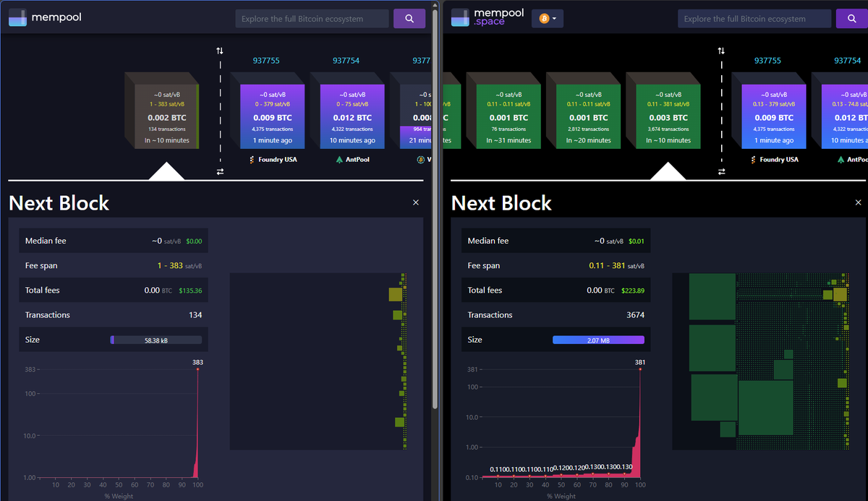Click the 3674 transactions count in right panel

635,315
